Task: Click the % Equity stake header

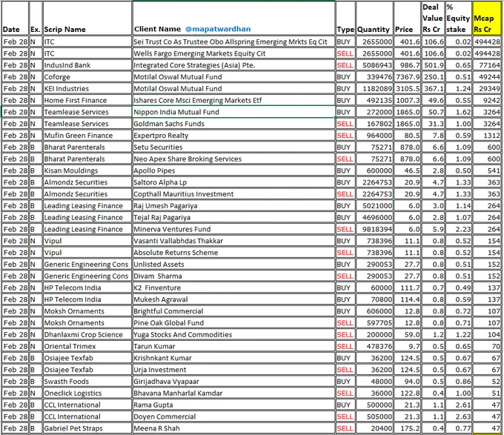Action: tap(458, 18)
